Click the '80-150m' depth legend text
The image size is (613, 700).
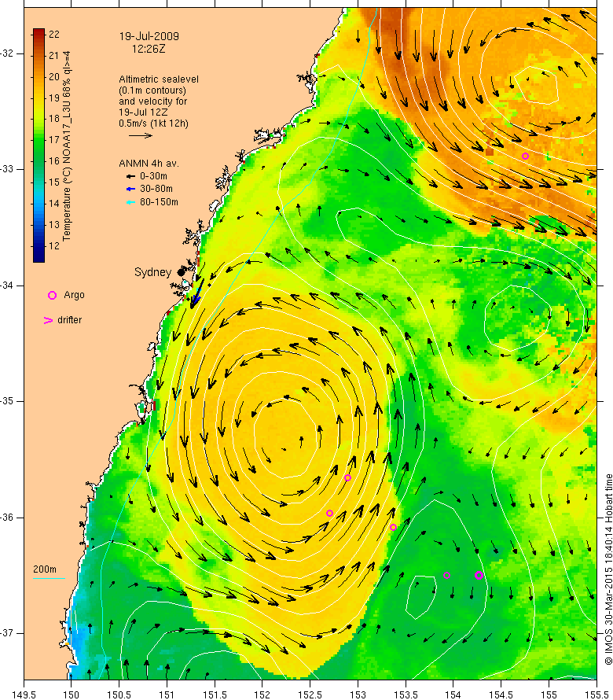coord(159,202)
